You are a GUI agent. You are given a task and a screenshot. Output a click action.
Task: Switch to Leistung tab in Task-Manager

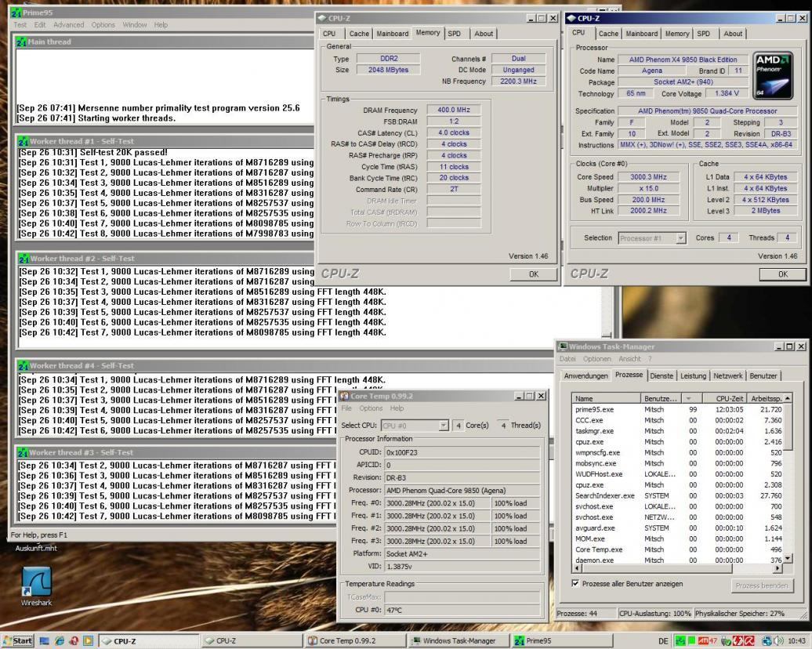[693, 376]
